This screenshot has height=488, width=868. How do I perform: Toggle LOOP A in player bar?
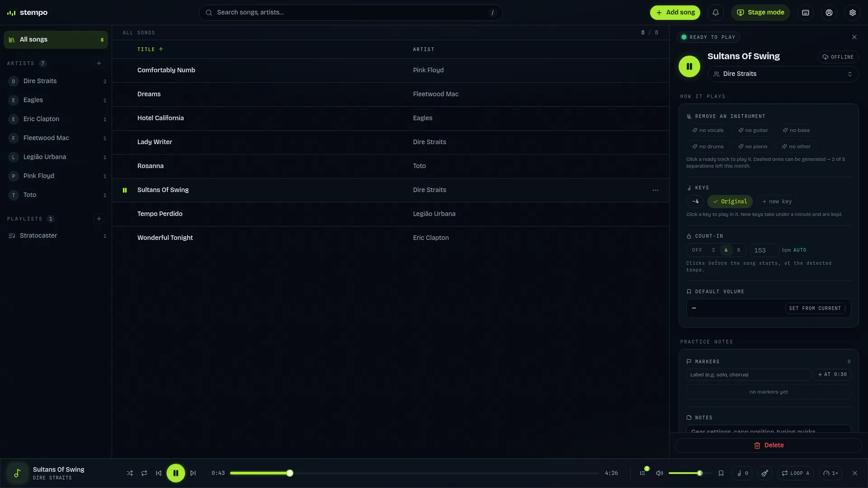(x=796, y=473)
